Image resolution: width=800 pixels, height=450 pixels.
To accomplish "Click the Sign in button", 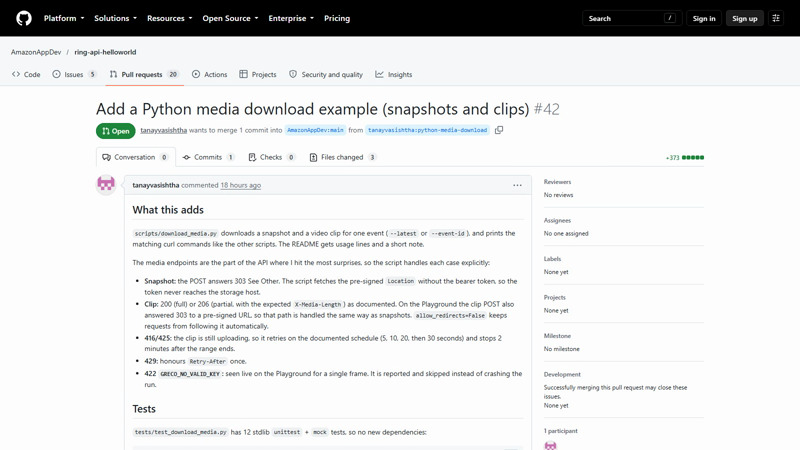I will 704,18.
